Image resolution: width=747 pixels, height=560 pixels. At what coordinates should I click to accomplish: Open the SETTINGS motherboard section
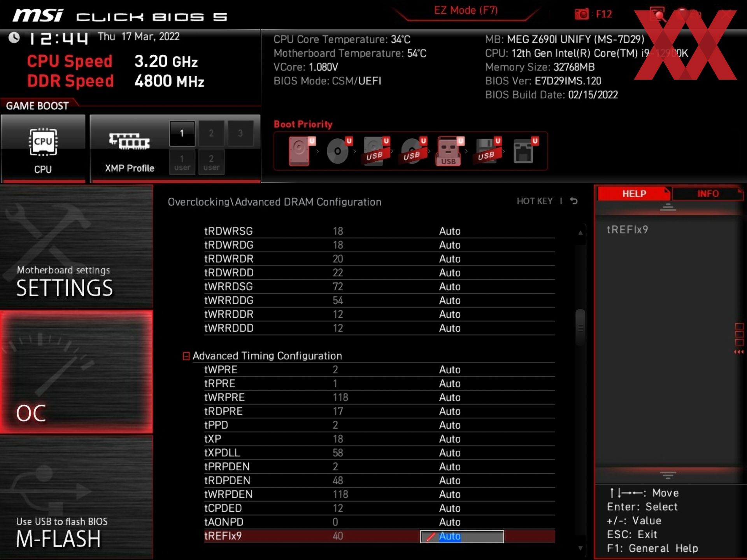76,247
